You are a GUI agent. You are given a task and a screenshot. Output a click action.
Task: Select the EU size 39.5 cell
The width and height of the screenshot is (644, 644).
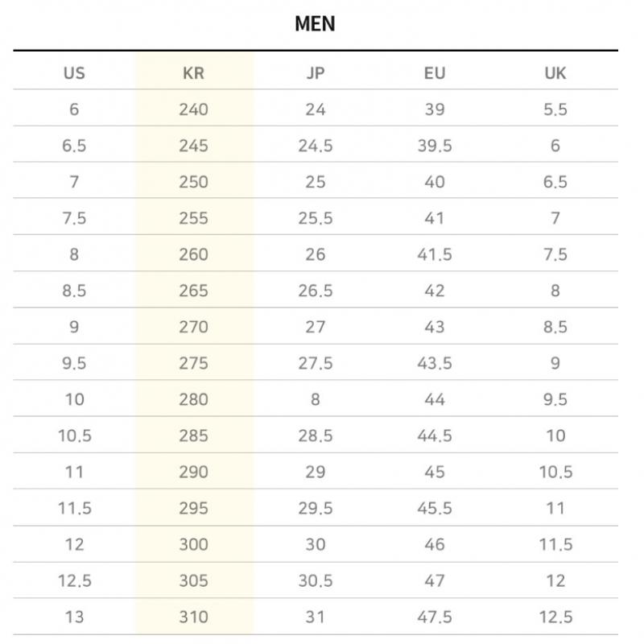tap(435, 146)
